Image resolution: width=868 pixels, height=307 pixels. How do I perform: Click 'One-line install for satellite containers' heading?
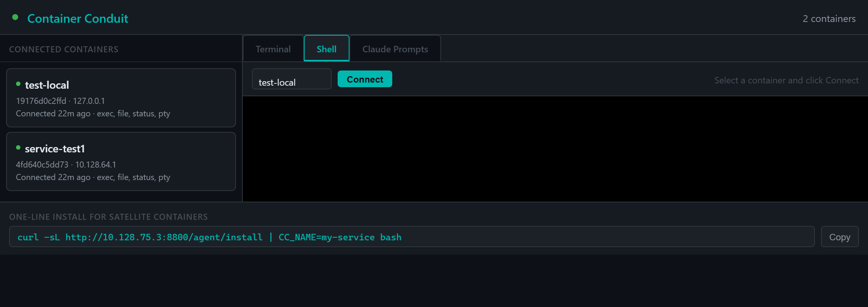click(x=108, y=217)
